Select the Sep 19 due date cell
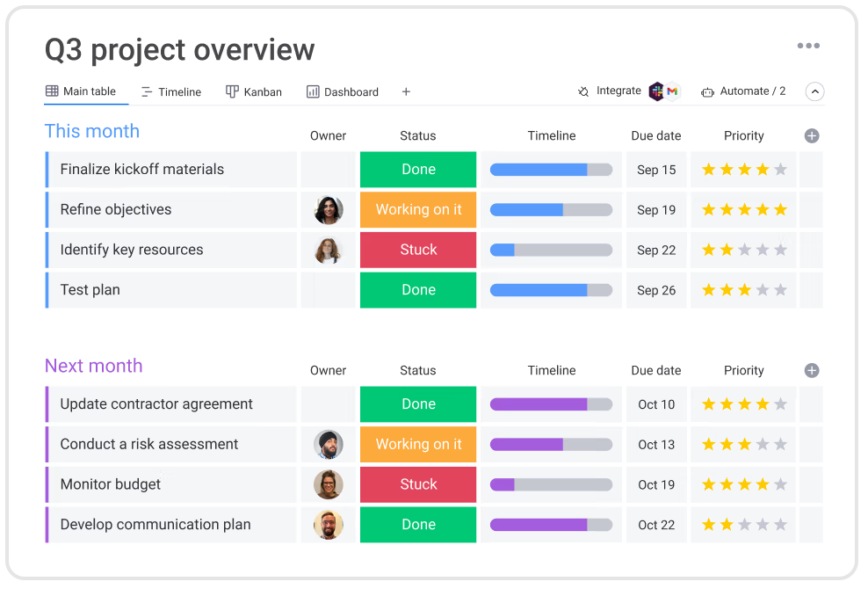 tap(656, 210)
